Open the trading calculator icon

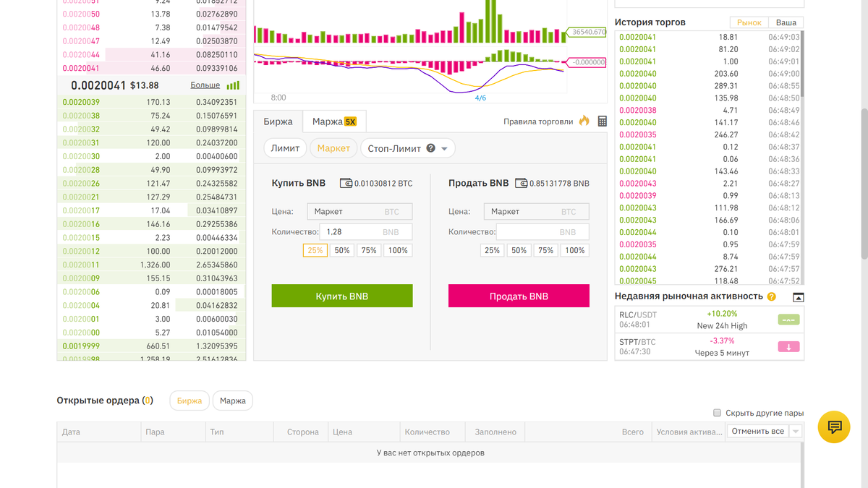[x=602, y=121]
